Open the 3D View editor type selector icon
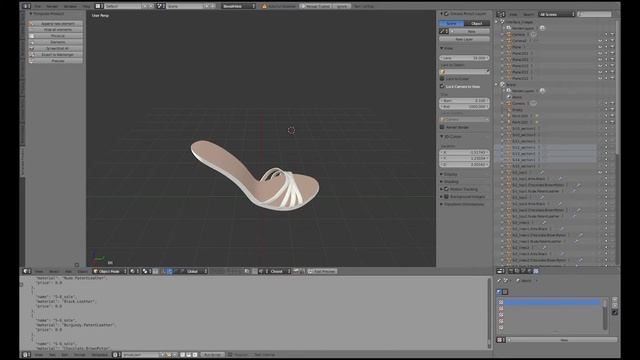 click(27, 271)
